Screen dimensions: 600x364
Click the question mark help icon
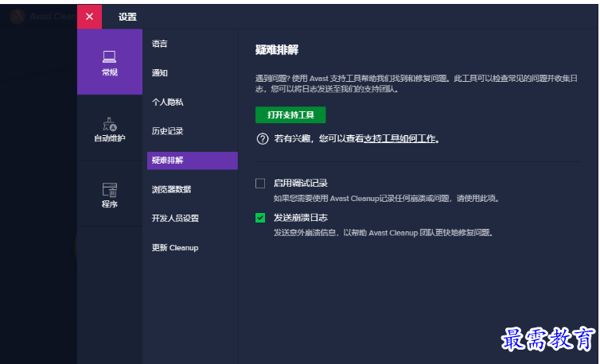point(263,138)
